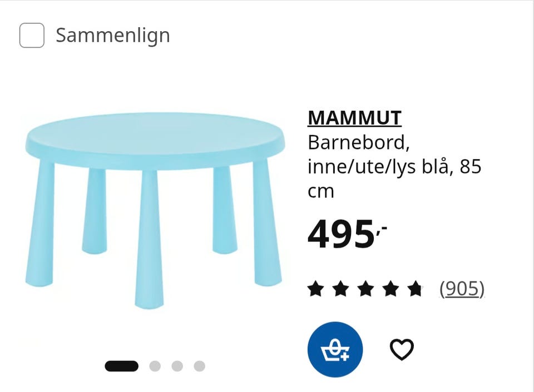Click the fourth rating star
Screen dimensions: 534x392
coord(390,289)
